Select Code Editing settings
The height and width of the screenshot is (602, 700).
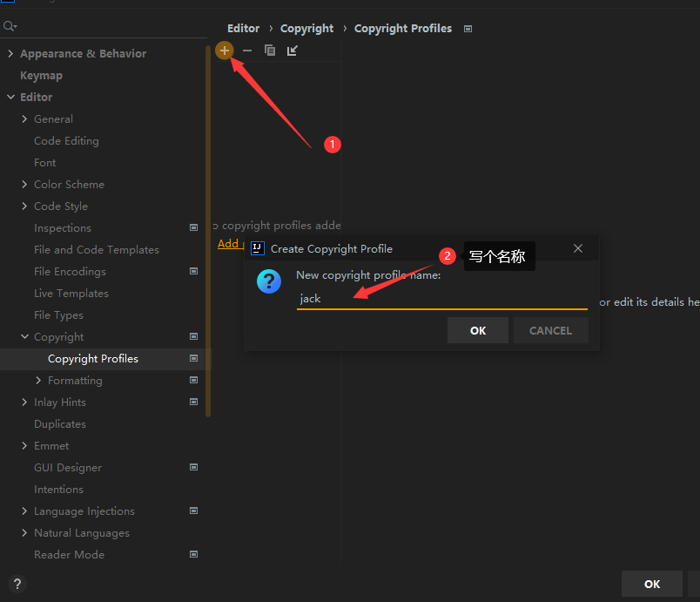[x=66, y=140]
